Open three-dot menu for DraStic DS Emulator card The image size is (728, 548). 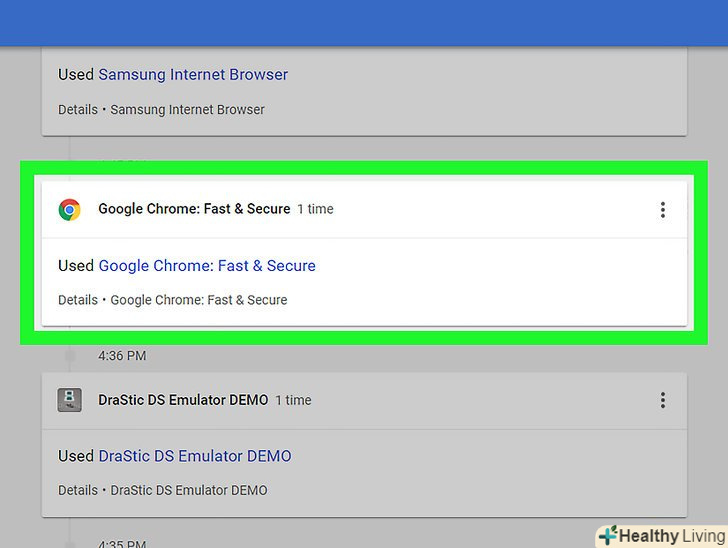click(662, 400)
